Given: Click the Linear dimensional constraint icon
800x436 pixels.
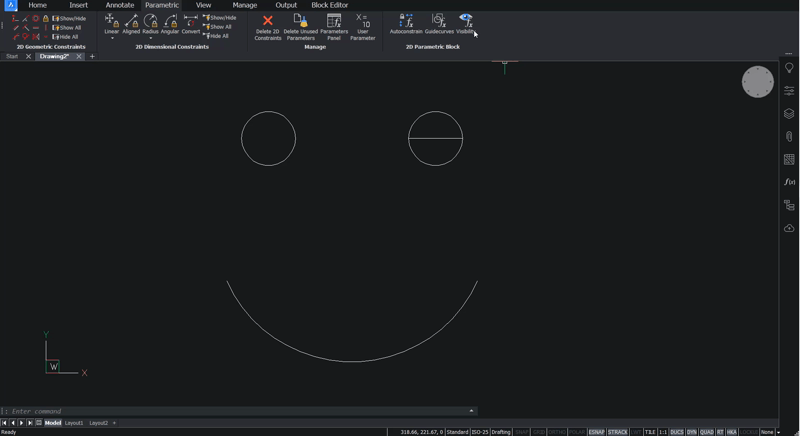Looking at the screenshot, I should (x=112, y=21).
